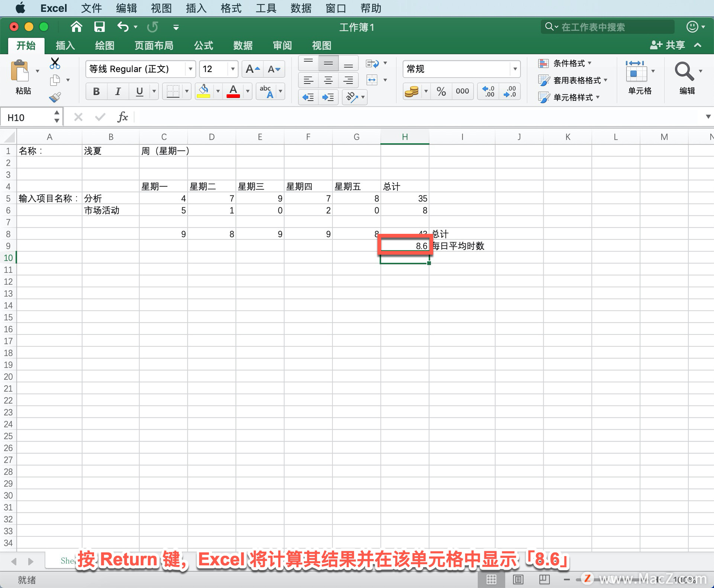
Task: Decrease decimal places
Action: pyautogui.click(x=509, y=91)
